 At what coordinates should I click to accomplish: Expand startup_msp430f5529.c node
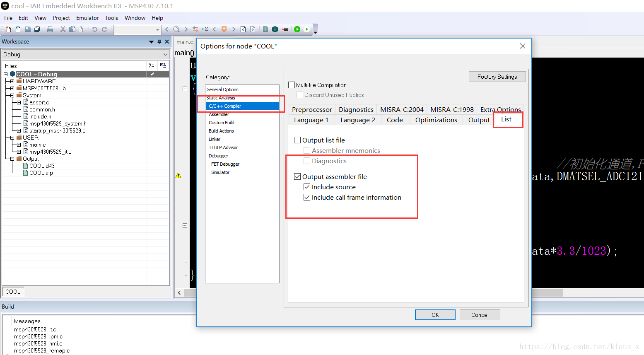(19, 130)
